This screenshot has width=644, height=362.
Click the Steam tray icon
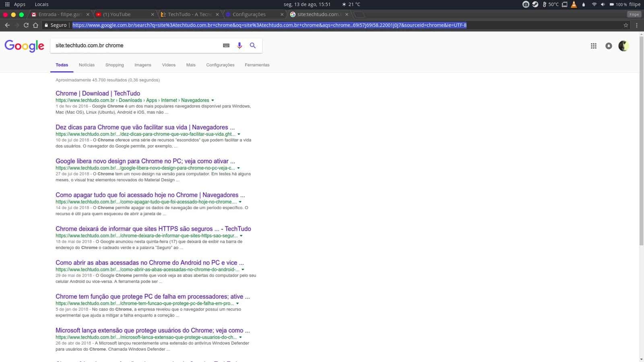click(535, 4)
